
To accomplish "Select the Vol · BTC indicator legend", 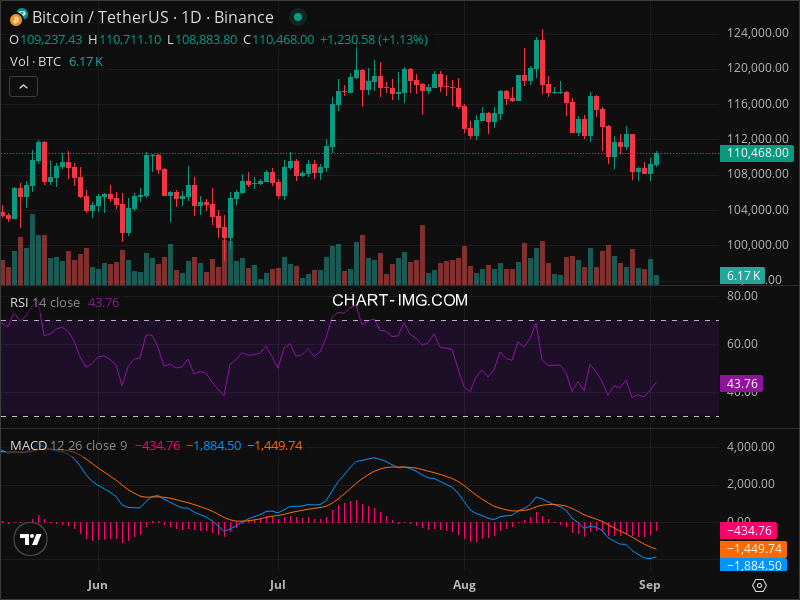I will click(x=34, y=62).
